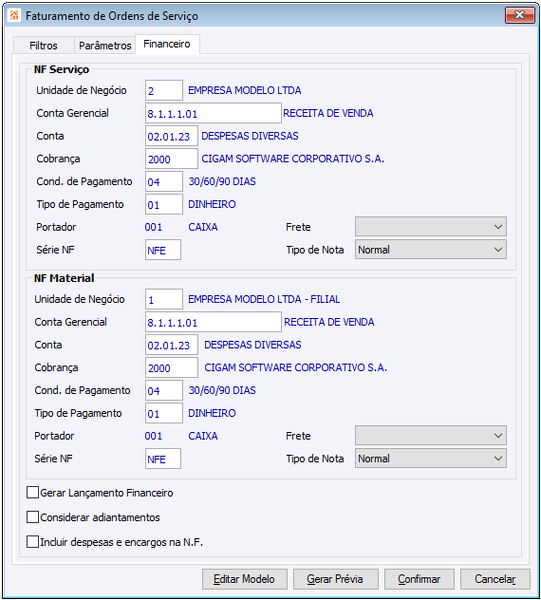Expand Tipo de Nota dropdown in NF Material
Image resolution: width=541 pixels, height=600 pixels.
point(431,458)
